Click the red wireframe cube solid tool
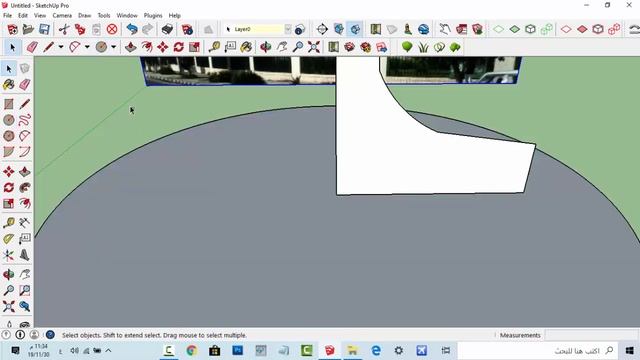The width and height of the screenshot is (640, 360). click(x=598, y=29)
